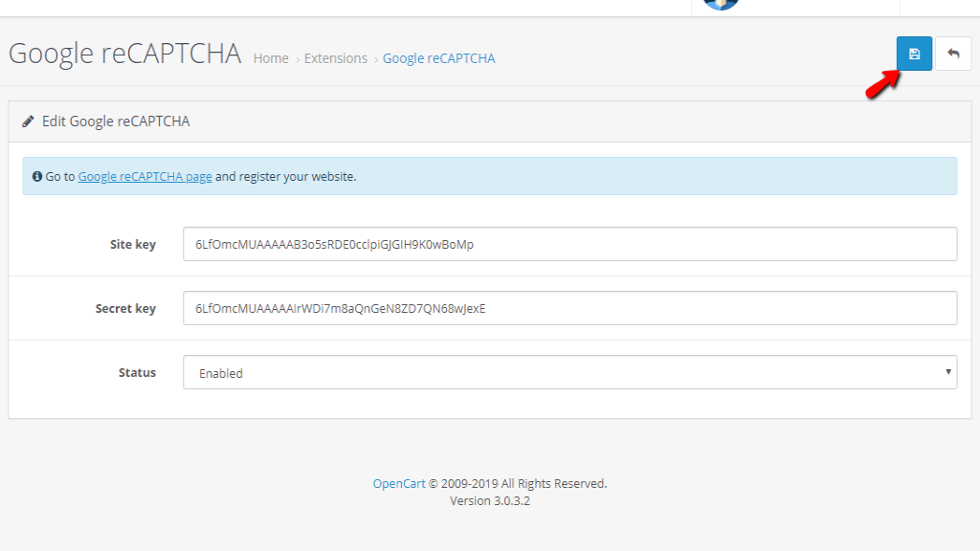
Task: Click the large Google reCAPTCHA page heading
Action: pos(124,54)
